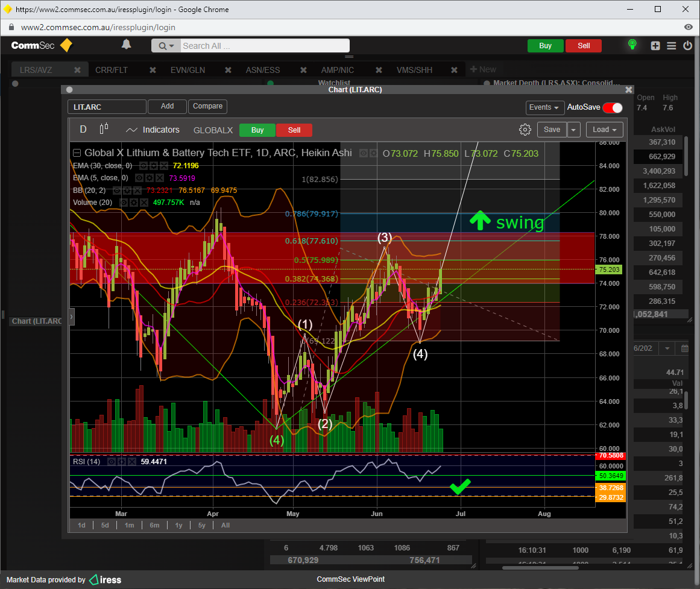Toggle the AutoSave switch
This screenshot has width=700, height=589.
pos(613,108)
